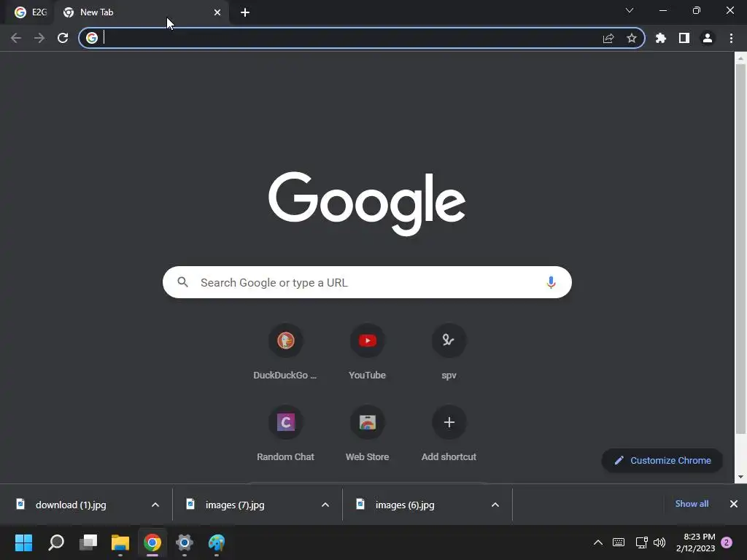The image size is (747, 560).
Task: Expand options for images (7).jpg
Action: point(325,505)
